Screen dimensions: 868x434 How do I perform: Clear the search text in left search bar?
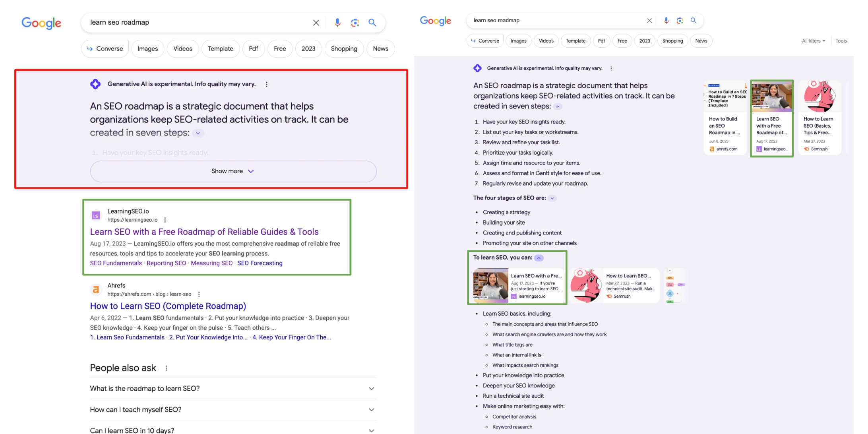point(316,23)
